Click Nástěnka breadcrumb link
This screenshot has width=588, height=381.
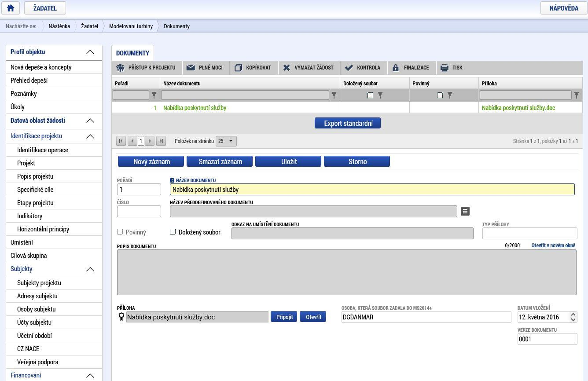click(59, 26)
